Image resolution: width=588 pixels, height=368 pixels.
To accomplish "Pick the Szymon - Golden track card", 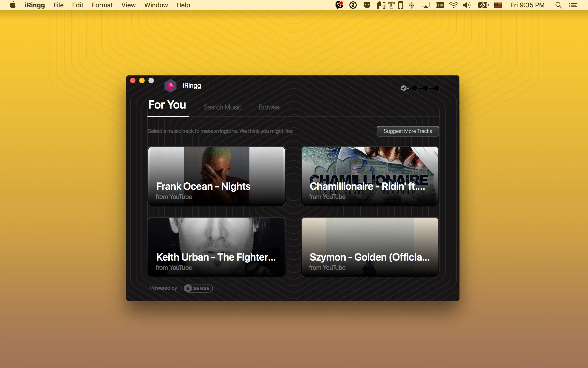I will [x=370, y=247].
